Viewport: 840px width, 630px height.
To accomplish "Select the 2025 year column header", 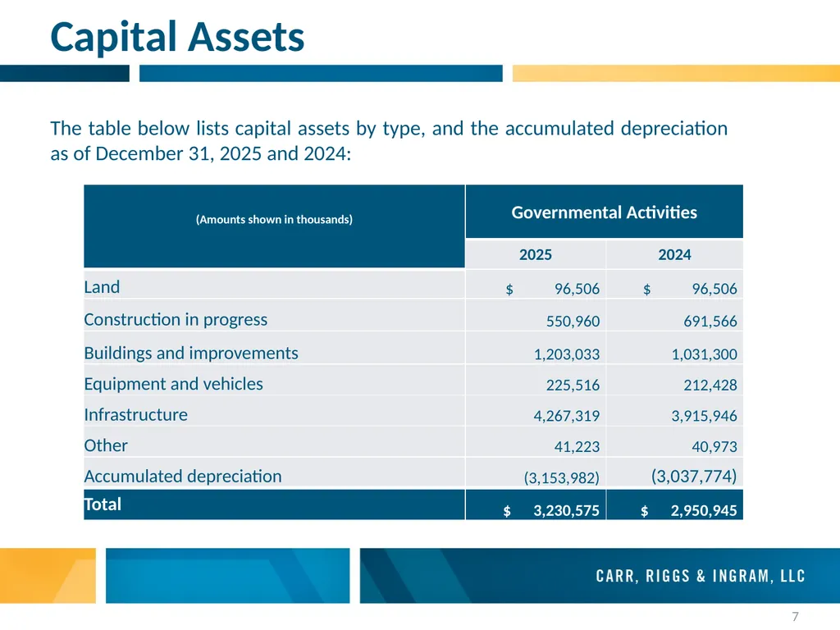I will click(x=535, y=254).
